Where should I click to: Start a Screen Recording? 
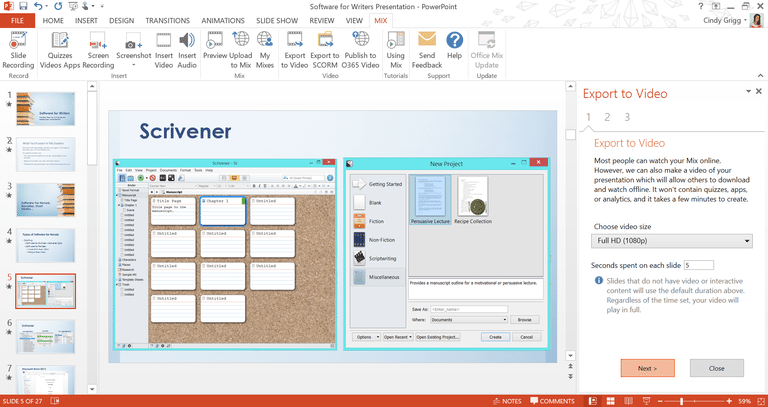pos(98,51)
